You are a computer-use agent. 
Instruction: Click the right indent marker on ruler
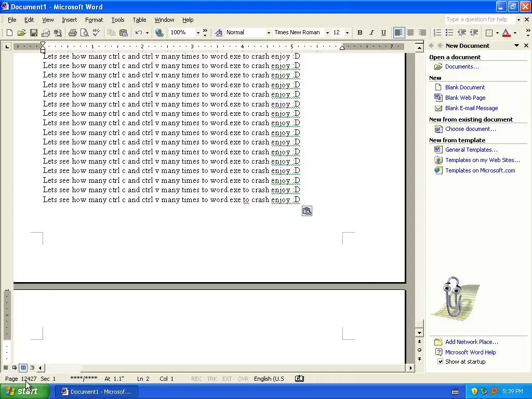coord(342,48)
